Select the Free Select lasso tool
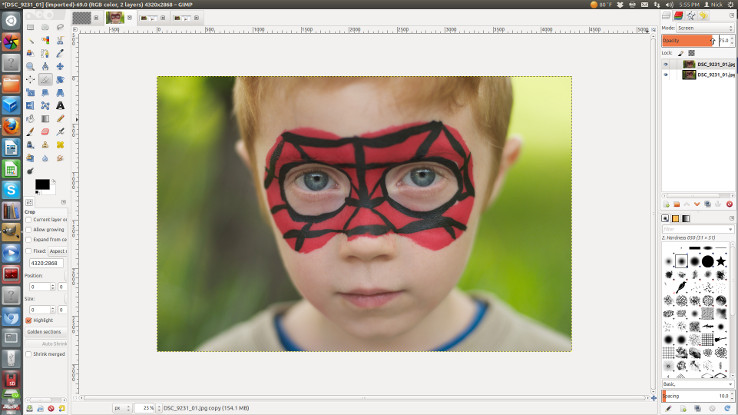Viewport: 738px width, 415px height. [x=60, y=27]
